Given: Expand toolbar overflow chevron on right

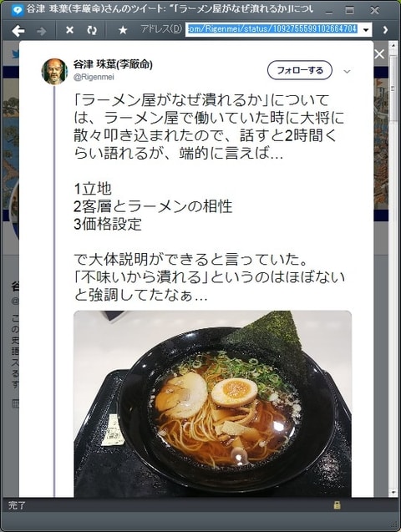Looking at the screenshot, I should [385, 30].
